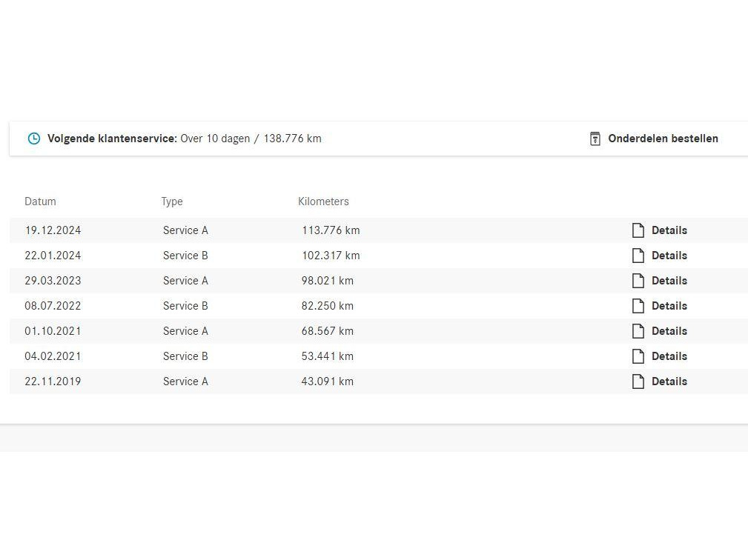Open Details for the 102.317 km service
The height and width of the screenshot is (560, 748).
coord(669,256)
